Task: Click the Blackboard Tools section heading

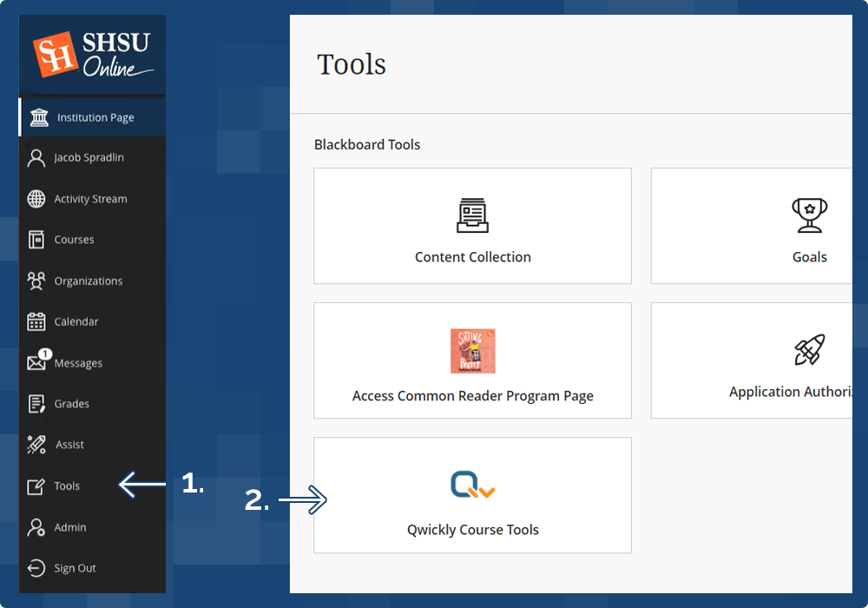Action: point(367,144)
